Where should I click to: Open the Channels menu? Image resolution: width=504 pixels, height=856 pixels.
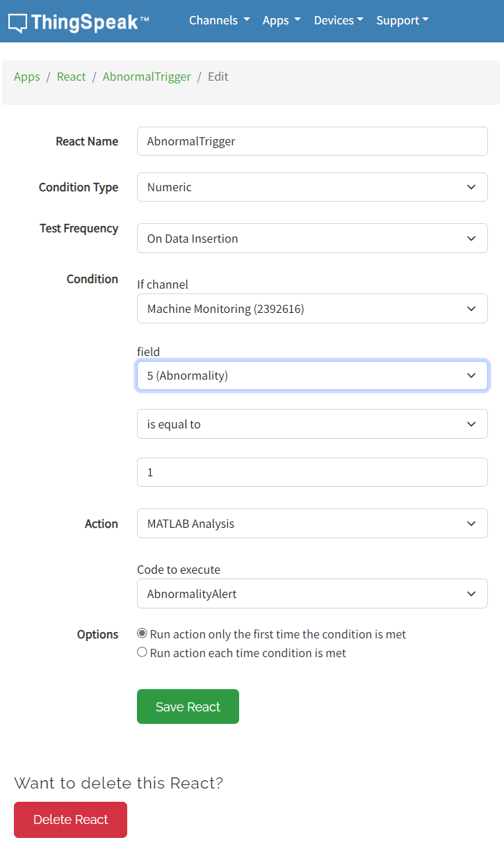tap(219, 20)
